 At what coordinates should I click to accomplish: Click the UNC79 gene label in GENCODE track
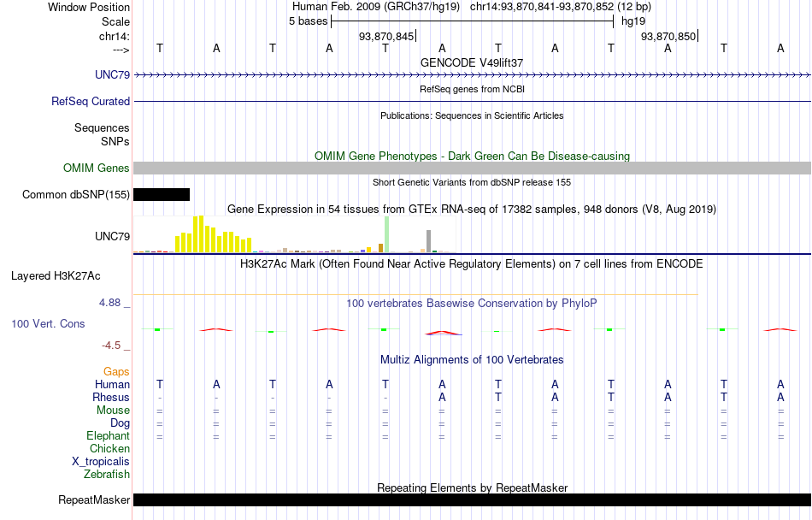coord(112,74)
